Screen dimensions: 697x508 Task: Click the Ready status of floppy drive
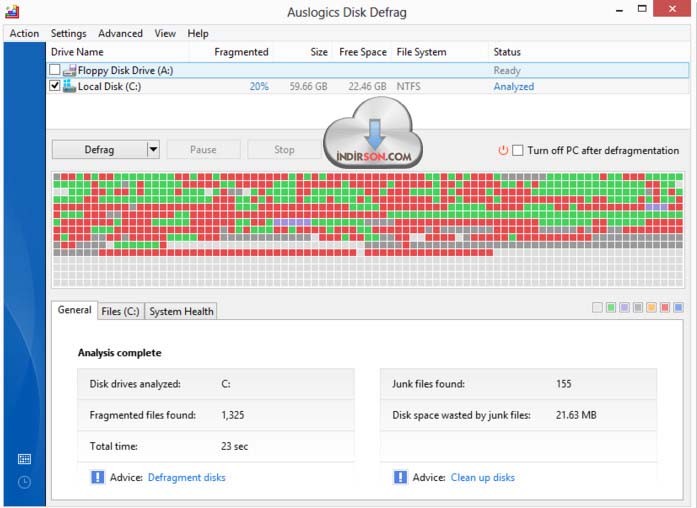pos(507,71)
